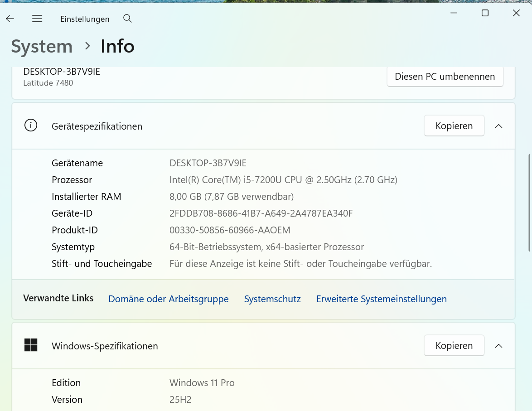Click the Gerätespezifikationen info icon
The image size is (532, 411).
click(31, 125)
